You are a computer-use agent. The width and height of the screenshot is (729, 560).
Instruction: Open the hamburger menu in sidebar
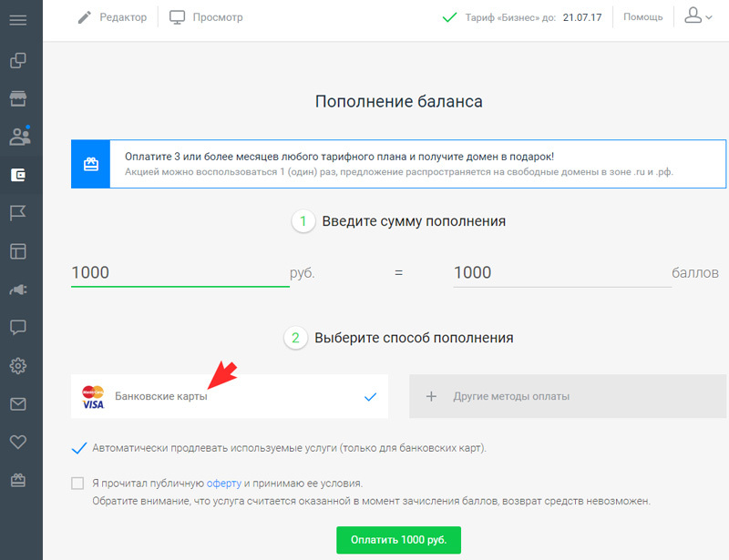click(x=18, y=20)
